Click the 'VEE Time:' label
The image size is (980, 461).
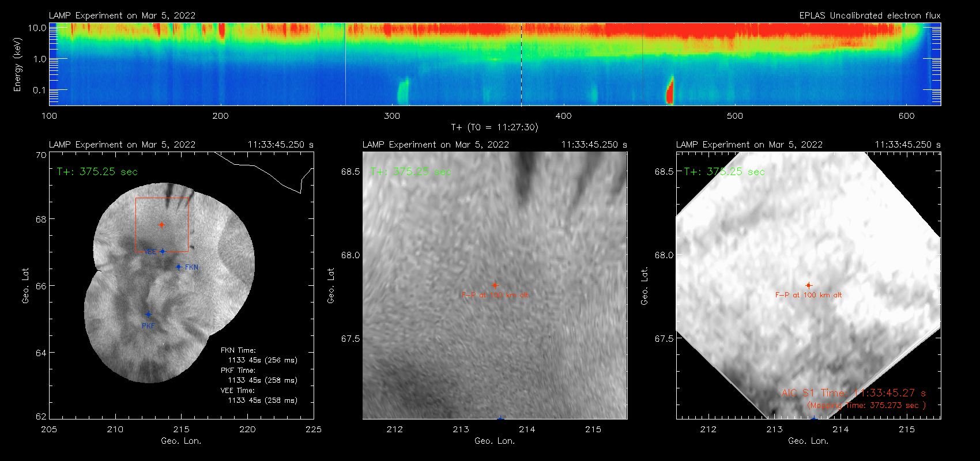238,391
